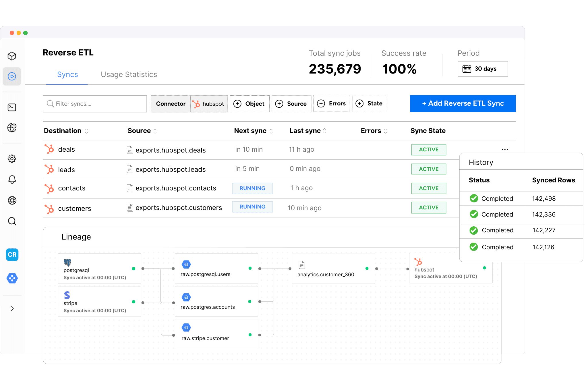Image resolution: width=588 pixels, height=380 pixels.
Task: Add the Errors filter
Action: click(x=332, y=104)
